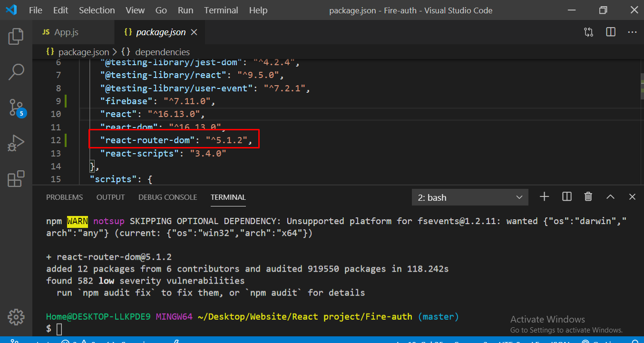
Task: Open the View menu
Action: [136, 10]
